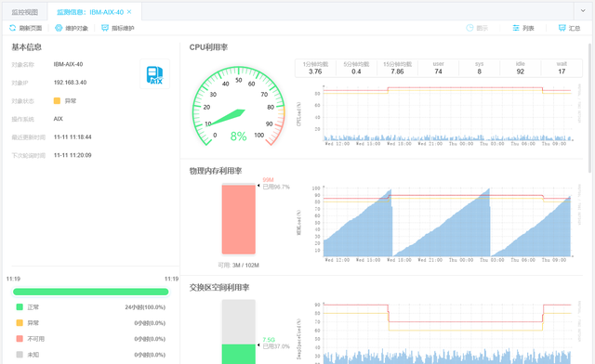Click the idle value 92
The image size is (595, 364).
521,71
